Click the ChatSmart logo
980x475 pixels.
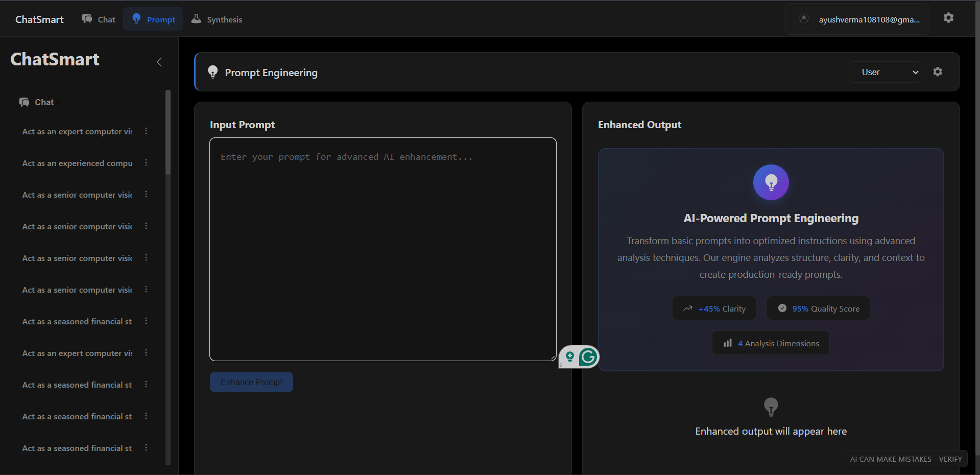[x=39, y=19]
